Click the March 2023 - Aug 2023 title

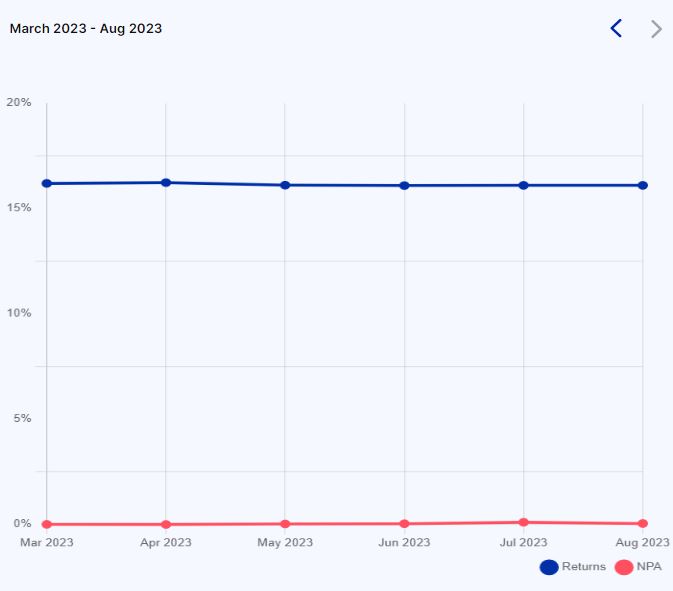tap(86, 28)
